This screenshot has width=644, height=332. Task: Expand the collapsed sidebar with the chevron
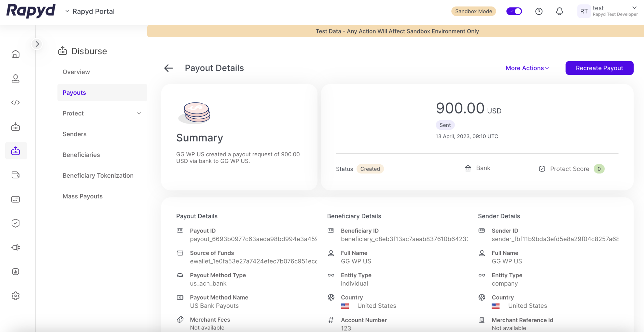(x=37, y=44)
